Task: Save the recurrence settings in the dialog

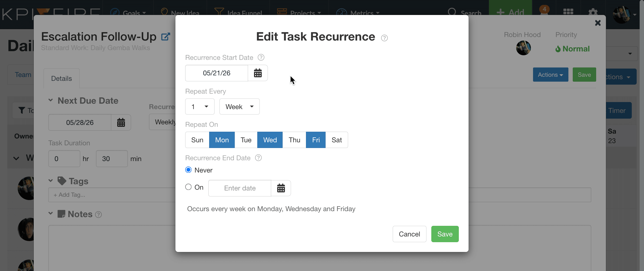Action: (445, 234)
